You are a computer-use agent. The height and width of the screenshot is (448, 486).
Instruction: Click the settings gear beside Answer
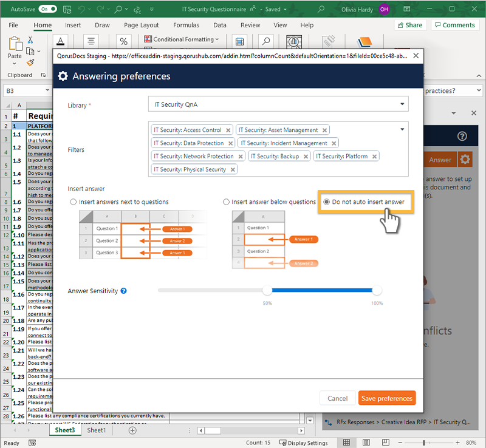[x=465, y=160]
